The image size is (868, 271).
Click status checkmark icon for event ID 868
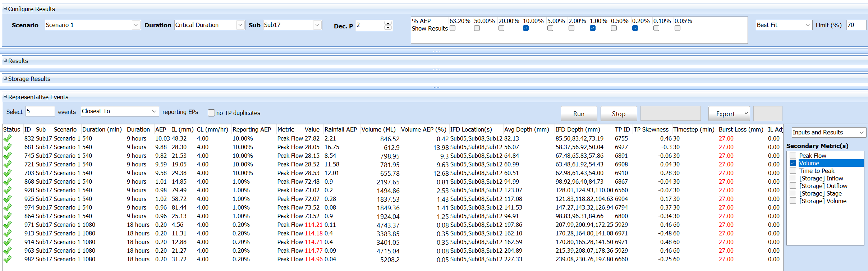pyautogui.click(x=8, y=182)
